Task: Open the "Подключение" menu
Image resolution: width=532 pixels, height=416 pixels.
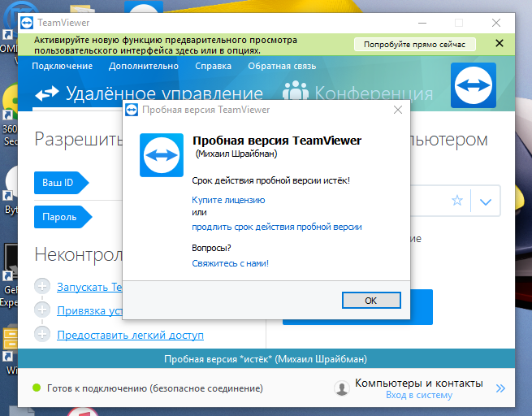Action: (62, 66)
